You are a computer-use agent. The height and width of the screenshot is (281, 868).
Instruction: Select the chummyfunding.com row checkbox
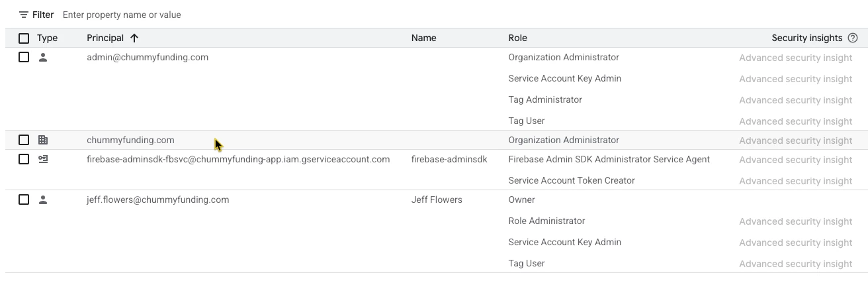point(24,140)
